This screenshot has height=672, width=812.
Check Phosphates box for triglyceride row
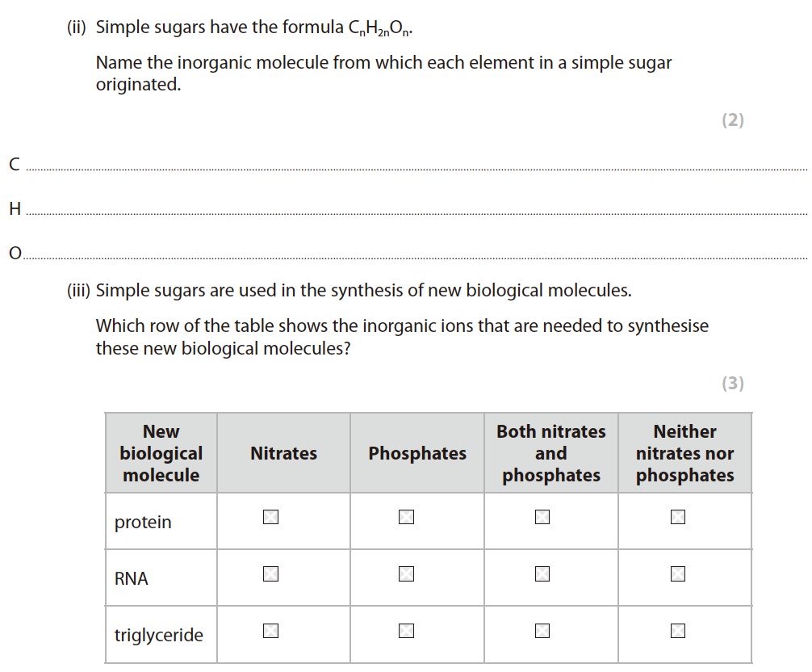coord(406,631)
